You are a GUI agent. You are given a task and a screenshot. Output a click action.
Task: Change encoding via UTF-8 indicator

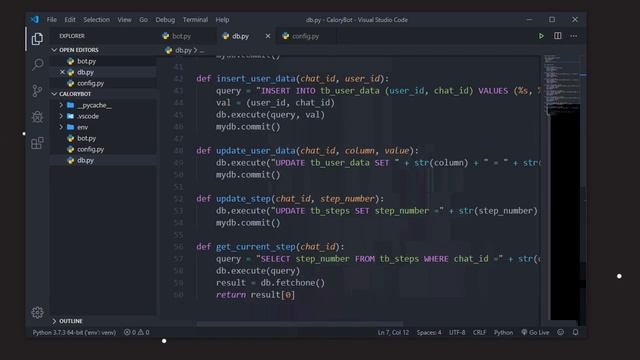click(x=457, y=332)
